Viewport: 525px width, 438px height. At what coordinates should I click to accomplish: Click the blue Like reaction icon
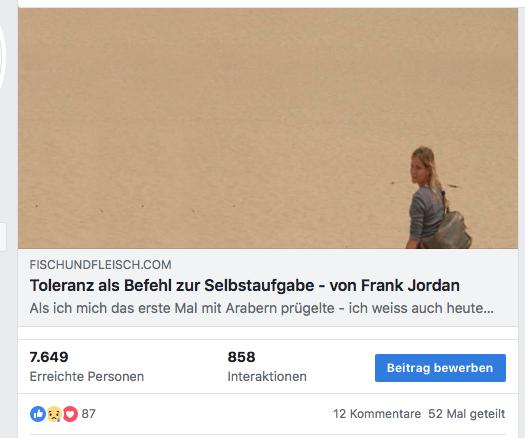click(x=38, y=414)
